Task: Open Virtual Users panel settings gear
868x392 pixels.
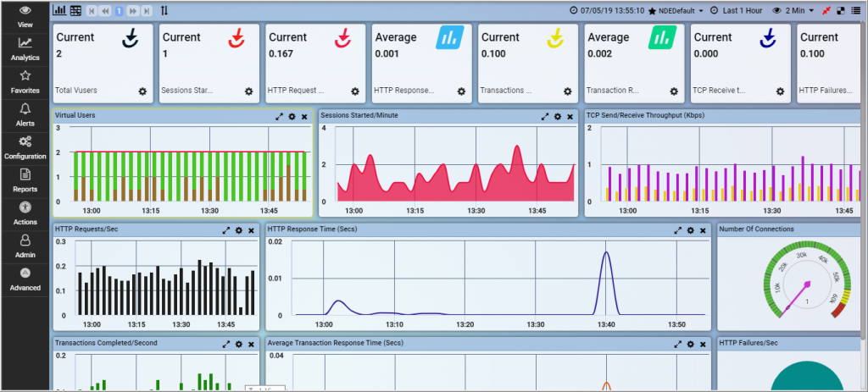Action: (292, 116)
